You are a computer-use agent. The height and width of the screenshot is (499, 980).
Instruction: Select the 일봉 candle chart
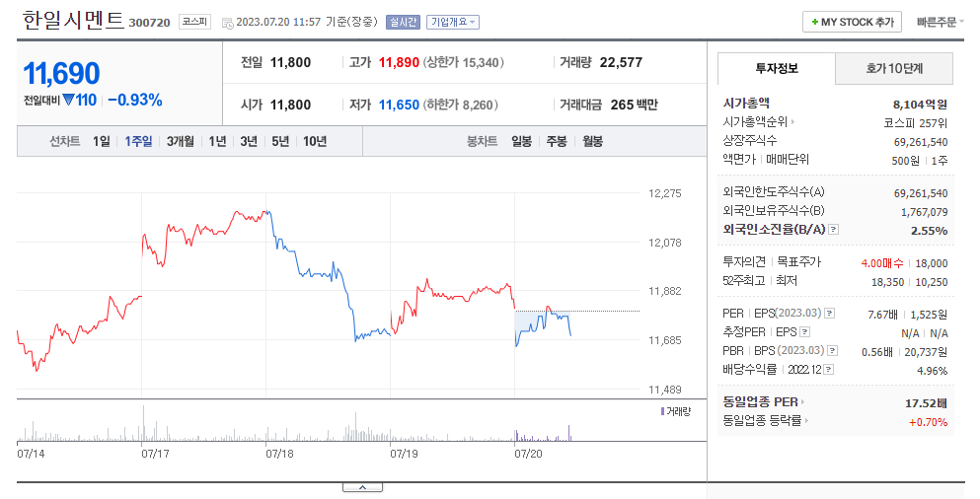(521, 141)
